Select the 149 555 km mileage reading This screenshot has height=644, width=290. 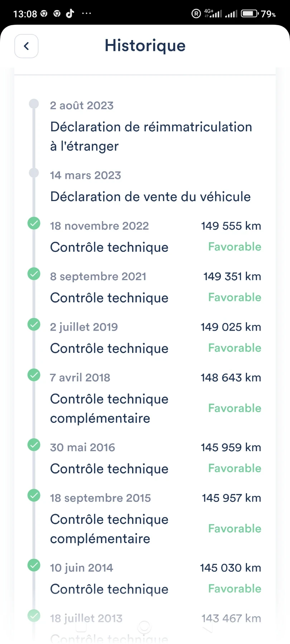(231, 226)
